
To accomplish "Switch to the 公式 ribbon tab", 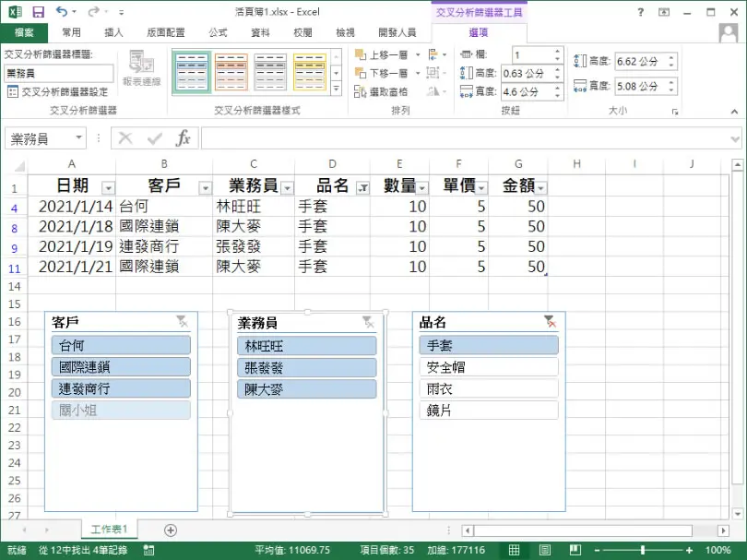I will click(x=218, y=32).
